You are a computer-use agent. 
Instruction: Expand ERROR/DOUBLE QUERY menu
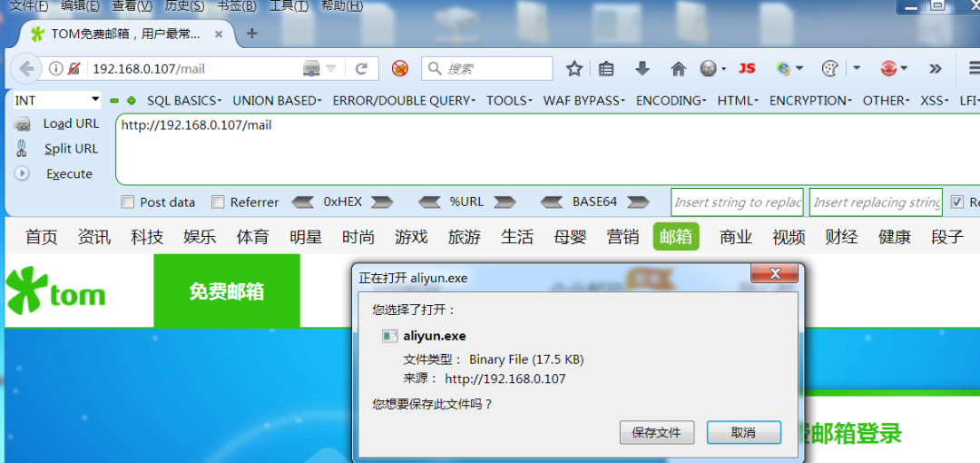[x=405, y=100]
